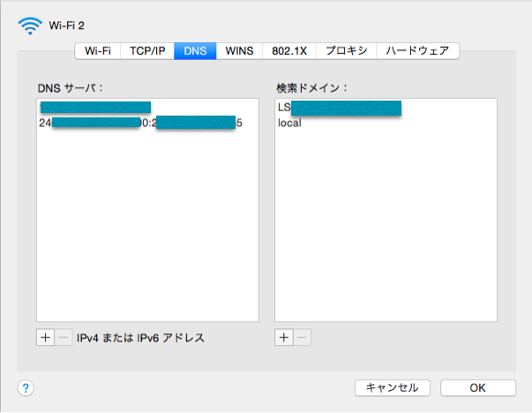Open the TCP/IP tab

tap(147, 51)
